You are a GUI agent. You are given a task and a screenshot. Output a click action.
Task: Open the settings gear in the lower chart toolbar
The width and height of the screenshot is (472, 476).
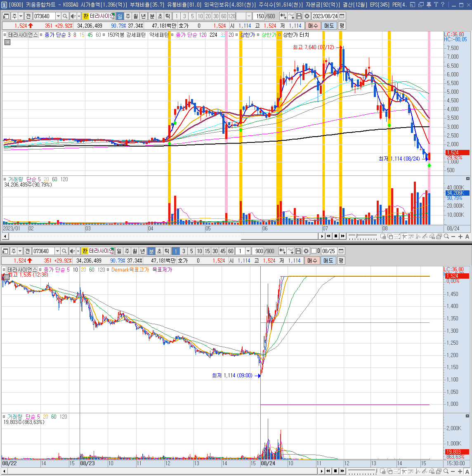tap(306, 251)
